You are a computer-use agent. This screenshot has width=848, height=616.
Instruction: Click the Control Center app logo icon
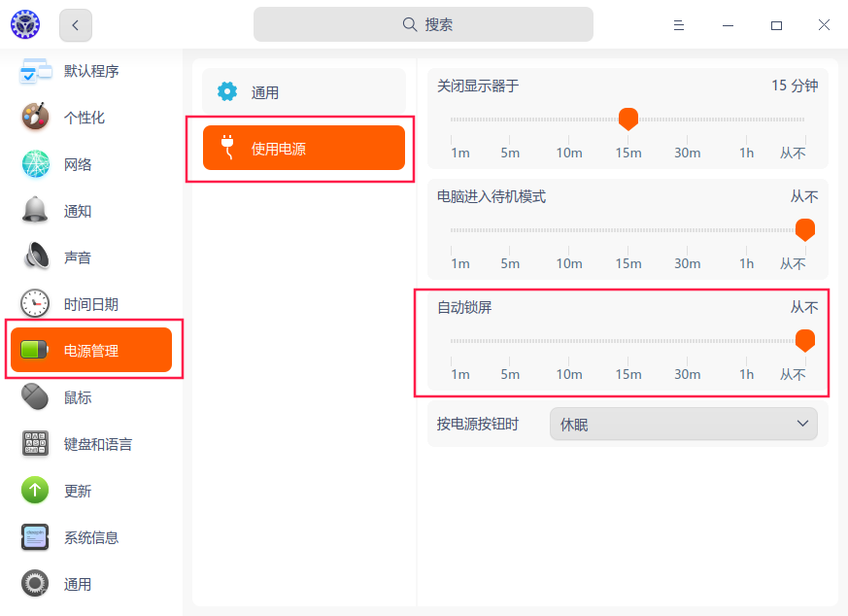point(25,24)
